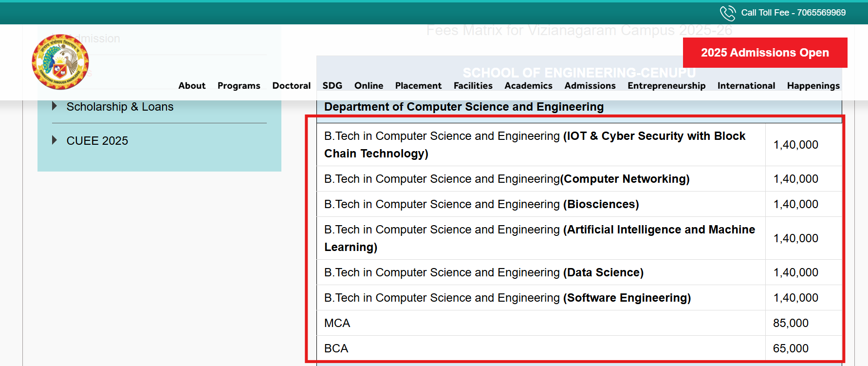The width and height of the screenshot is (868, 366).
Task: Open the Admissions menu
Action: tap(590, 86)
